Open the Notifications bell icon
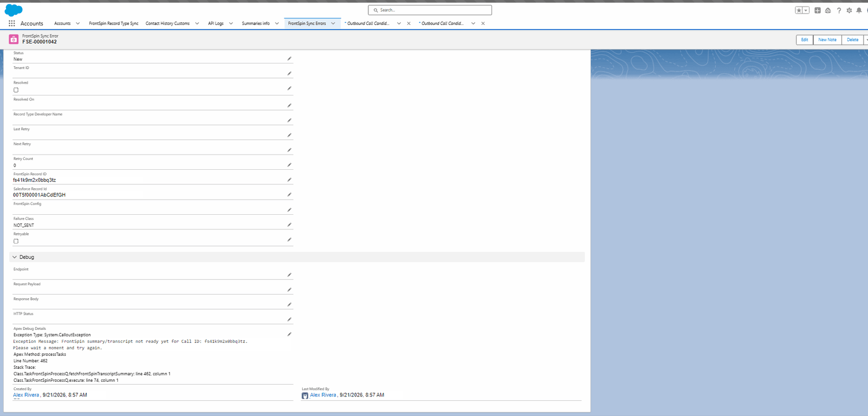This screenshot has height=416, width=868. pyautogui.click(x=859, y=10)
